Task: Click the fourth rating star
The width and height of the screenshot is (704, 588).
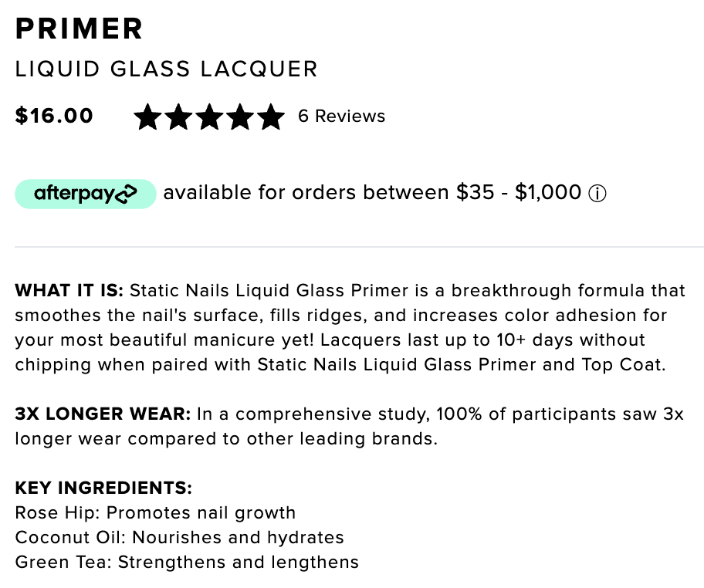Action: pyautogui.click(x=240, y=117)
